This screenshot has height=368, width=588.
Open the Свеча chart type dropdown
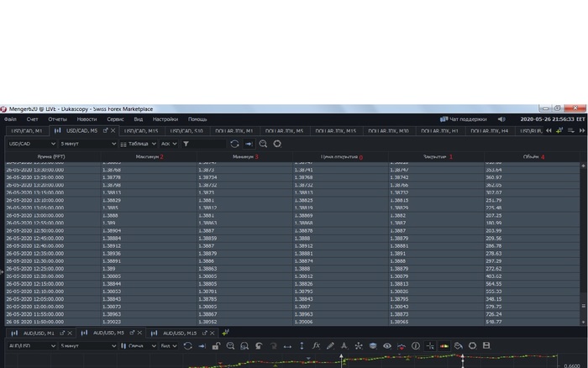click(x=138, y=346)
